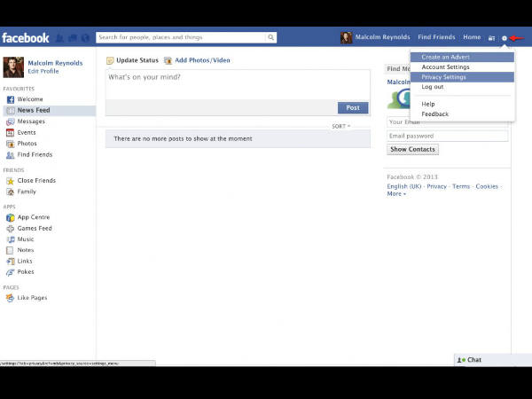Click Malcolm Reynolds name in sidebar
Viewport: 532px width, 399px height.
point(55,63)
